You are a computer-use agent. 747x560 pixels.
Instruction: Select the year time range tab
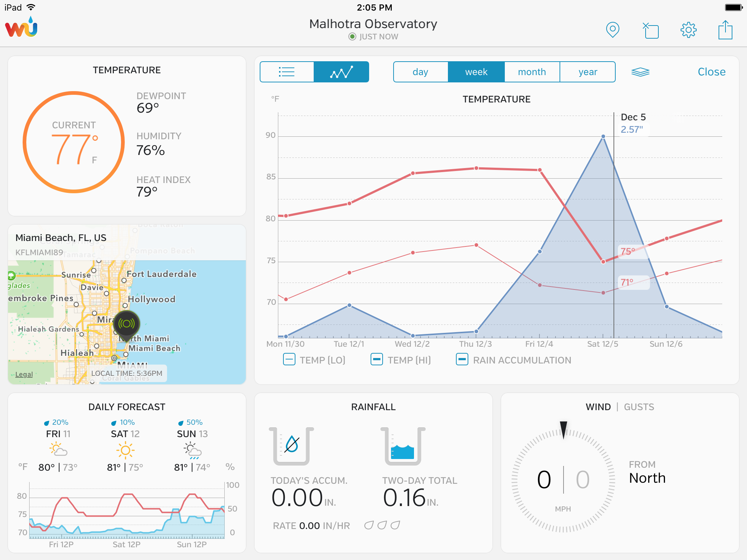click(x=588, y=72)
